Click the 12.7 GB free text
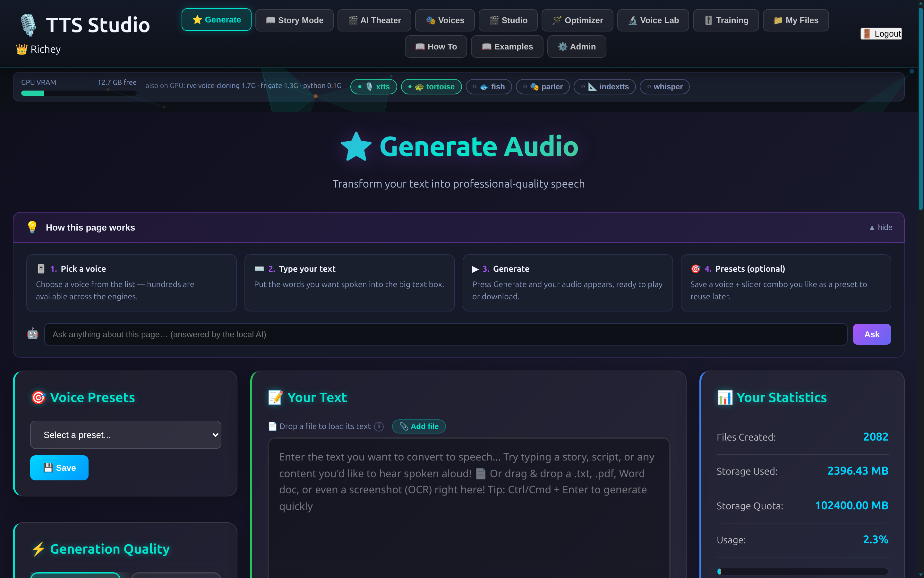Image resolution: width=924 pixels, height=578 pixels. click(x=117, y=82)
